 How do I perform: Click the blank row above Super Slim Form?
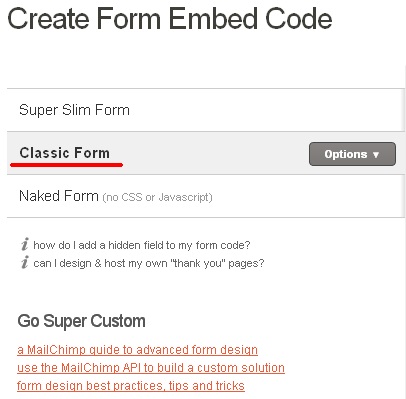click(205, 77)
